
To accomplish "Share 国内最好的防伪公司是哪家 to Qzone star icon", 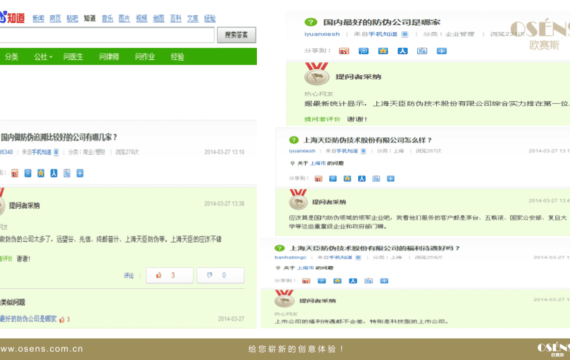I will [383, 51].
